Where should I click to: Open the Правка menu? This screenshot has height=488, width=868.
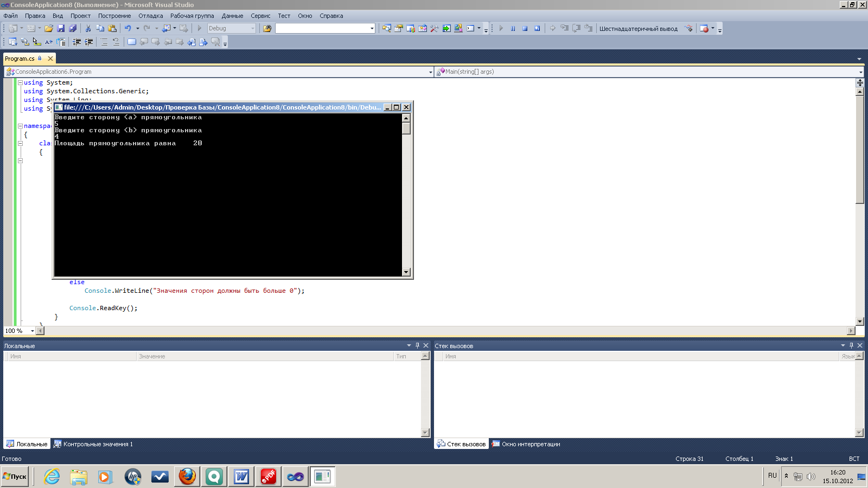click(x=35, y=16)
